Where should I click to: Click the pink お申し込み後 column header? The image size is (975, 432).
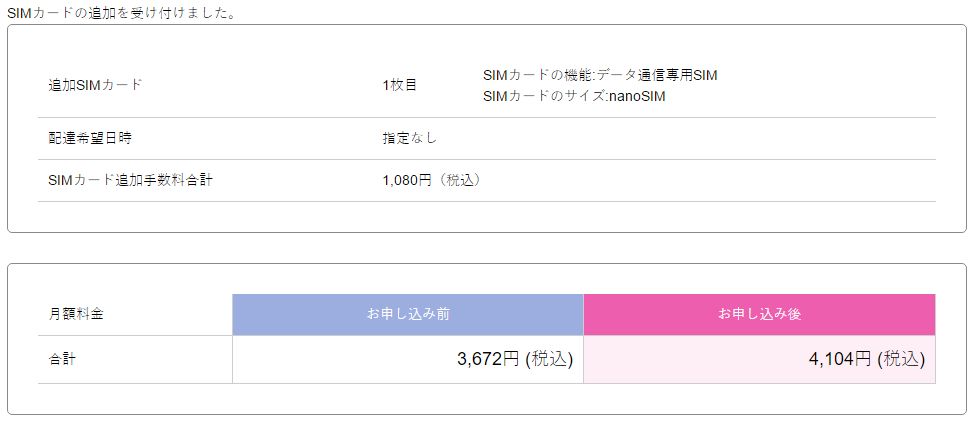click(759, 314)
